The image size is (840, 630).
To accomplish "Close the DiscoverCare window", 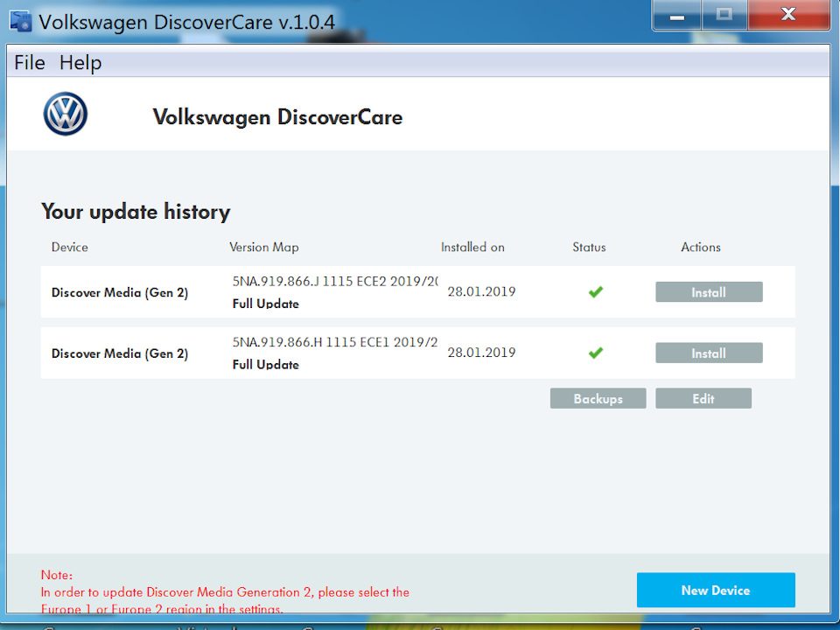I will [788, 15].
